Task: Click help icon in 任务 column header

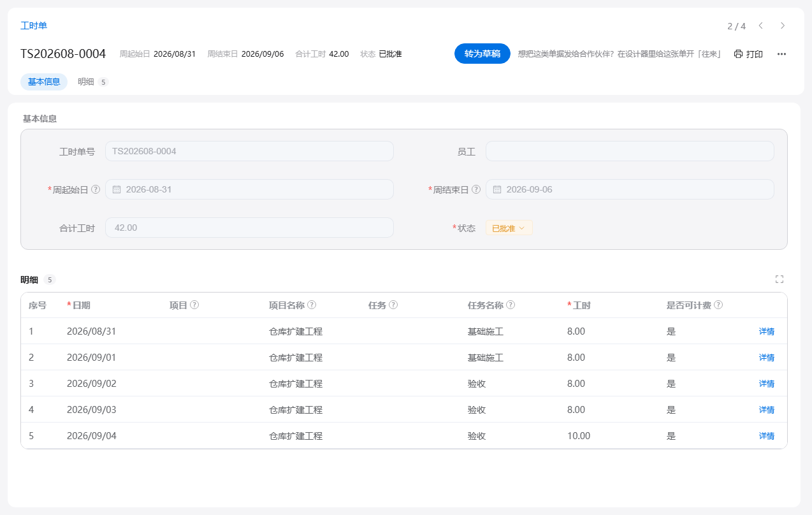Action: (393, 305)
